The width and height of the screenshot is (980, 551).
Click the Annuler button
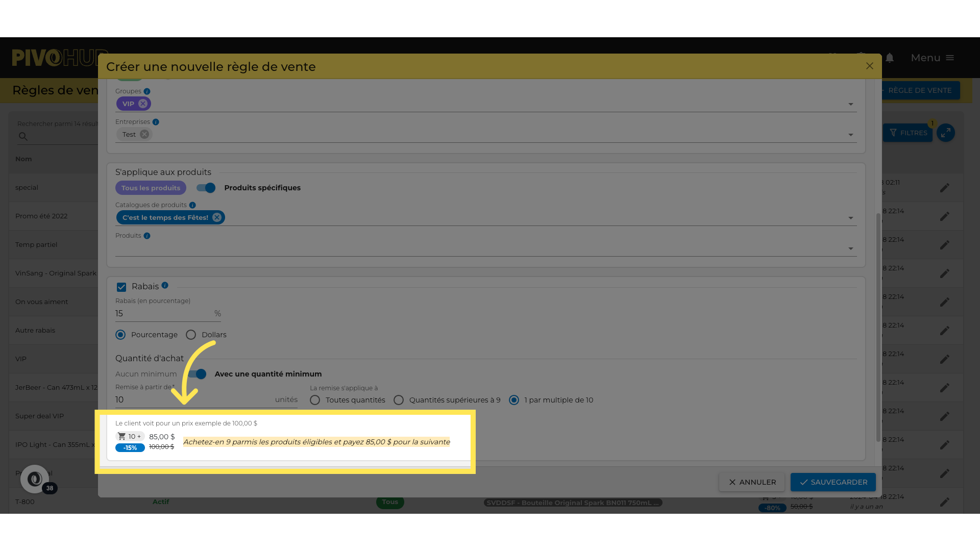pos(752,482)
